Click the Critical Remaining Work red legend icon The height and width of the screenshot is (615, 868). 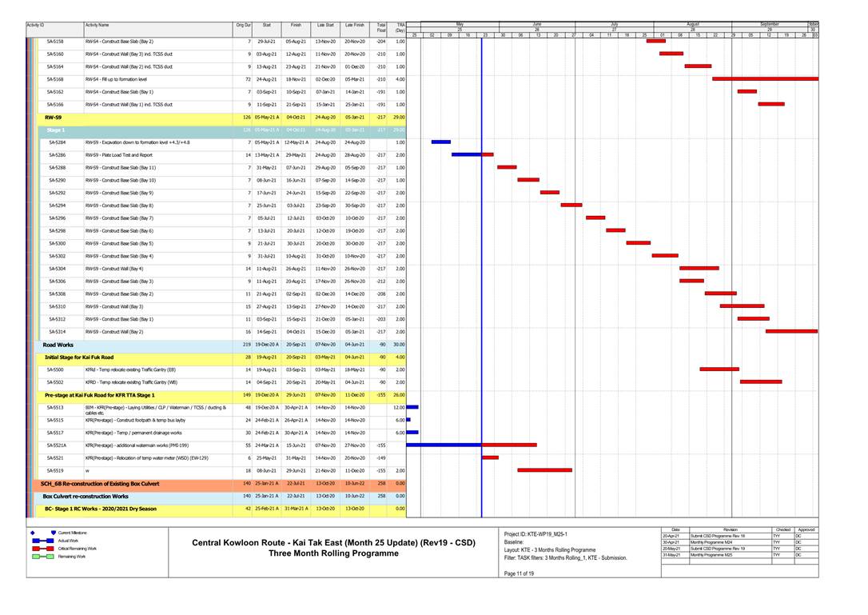[x=43, y=548]
